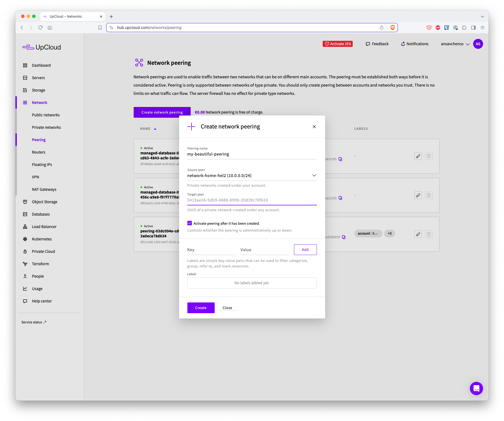Select the Kubernetes sidebar icon
Viewport: 504px width, 421px height.
(x=25, y=239)
